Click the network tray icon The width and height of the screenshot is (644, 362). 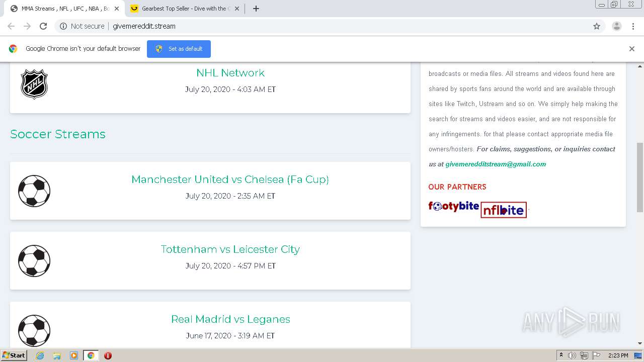click(x=584, y=355)
